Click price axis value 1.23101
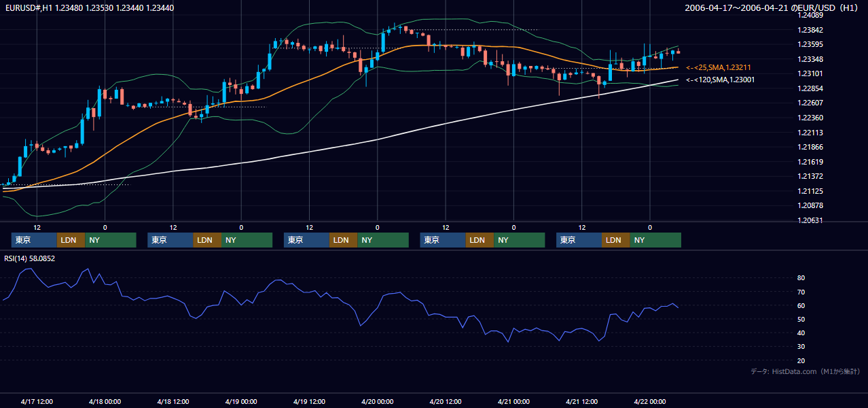The height and width of the screenshot is (408, 868). tap(810, 73)
